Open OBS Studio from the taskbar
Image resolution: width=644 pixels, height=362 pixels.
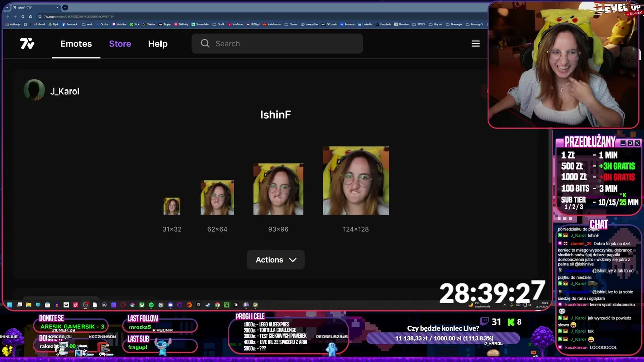85,305
